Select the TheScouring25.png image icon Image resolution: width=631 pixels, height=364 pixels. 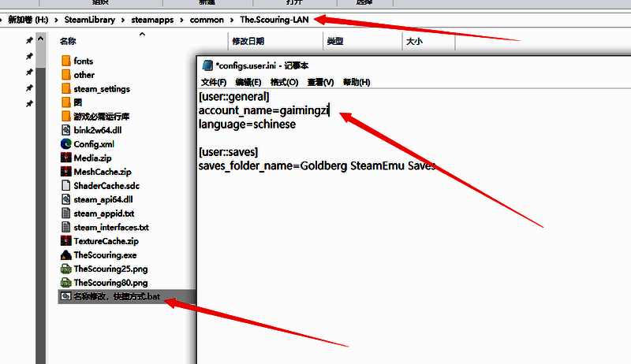(x=66, y=269)
